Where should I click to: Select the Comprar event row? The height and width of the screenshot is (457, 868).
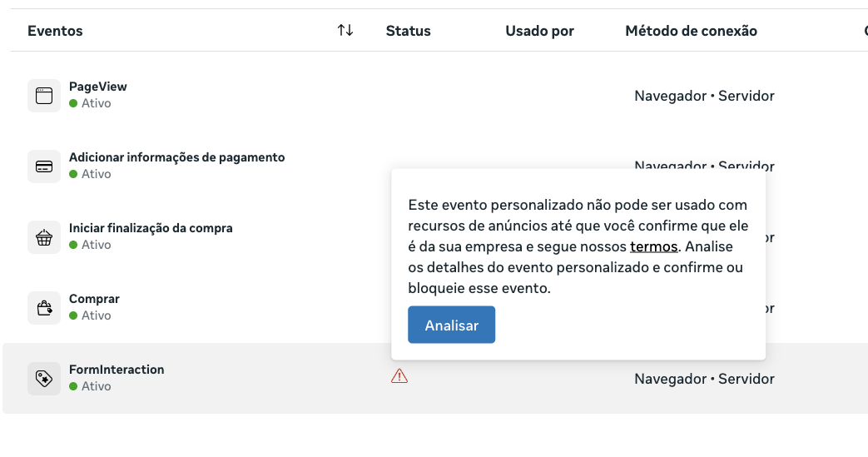pos(94,299)
